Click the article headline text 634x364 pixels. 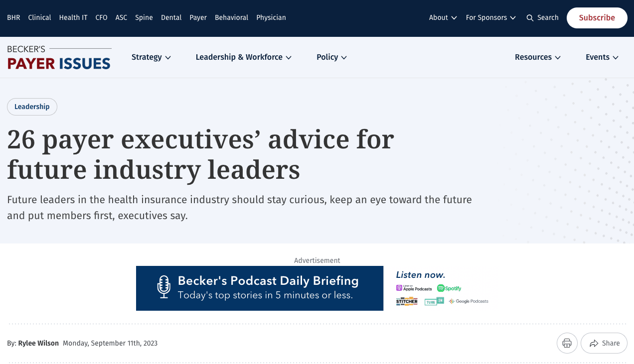[200, 154]
